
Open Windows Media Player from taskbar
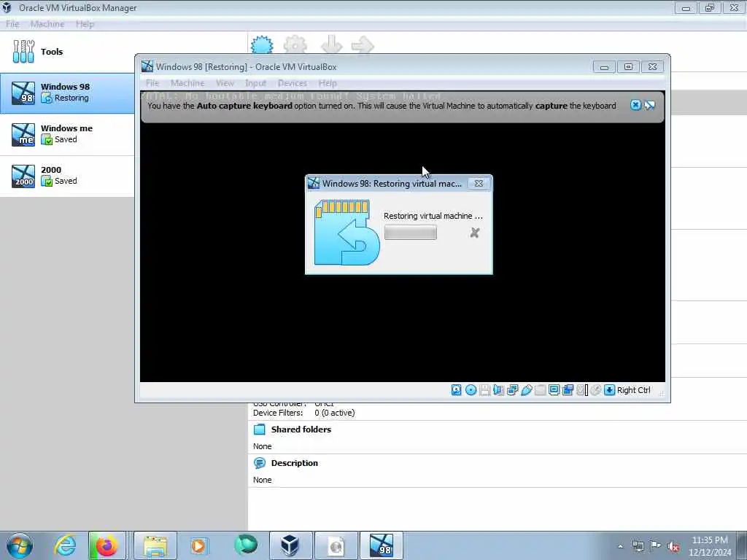point(198,545)
